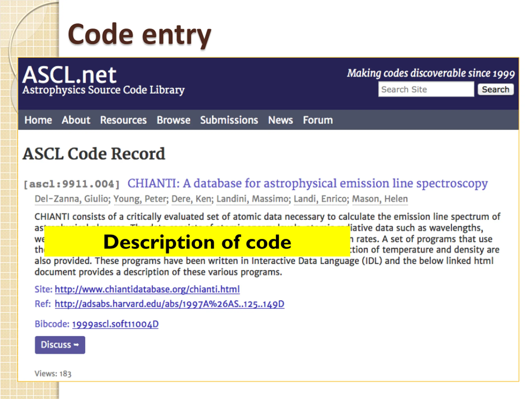Open the bibcode 1999ascl.soft11004D link
The width and height of the screenshot is (532, 399).
[x=115, y=324]
